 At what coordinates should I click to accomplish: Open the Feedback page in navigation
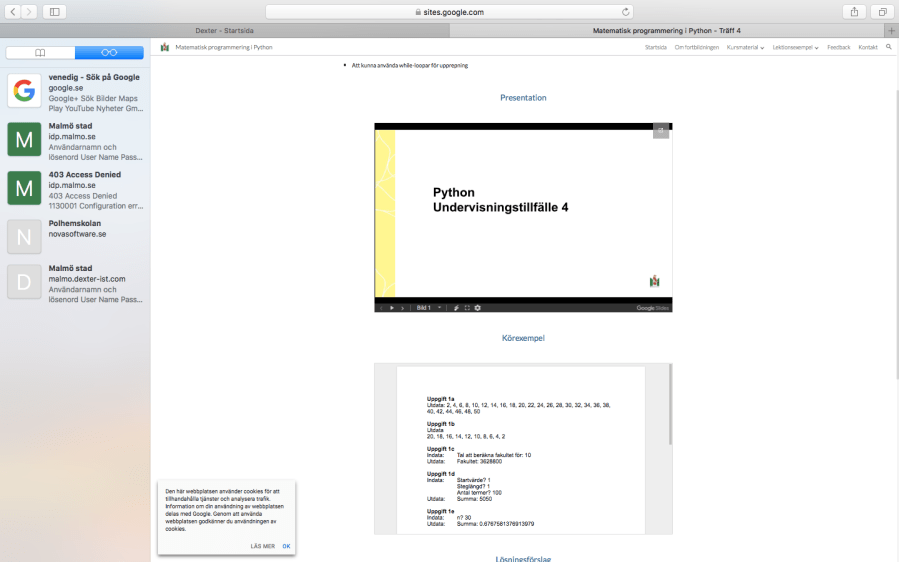point(838,47)
